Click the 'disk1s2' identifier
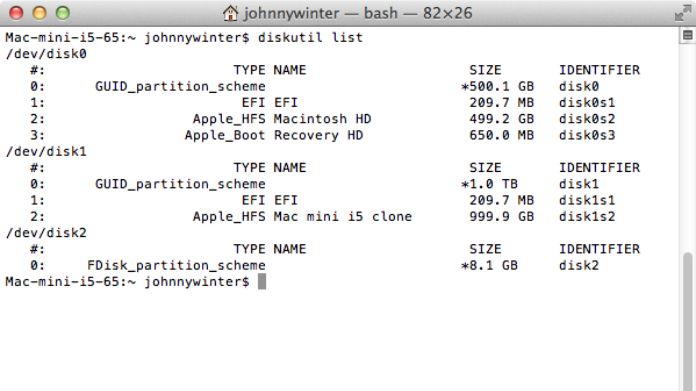Screen dimensions: 696x391 [587, 216]
